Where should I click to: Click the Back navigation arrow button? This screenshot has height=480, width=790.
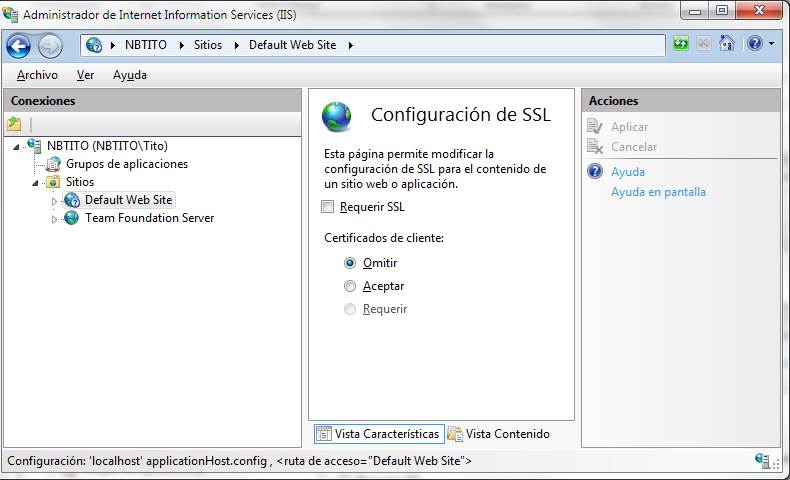point(18,45)
